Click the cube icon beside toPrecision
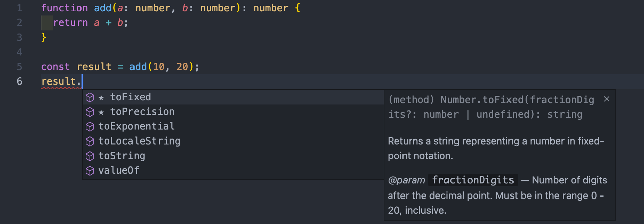Viewport: 644px width, 224px height. tap(90, 112)
